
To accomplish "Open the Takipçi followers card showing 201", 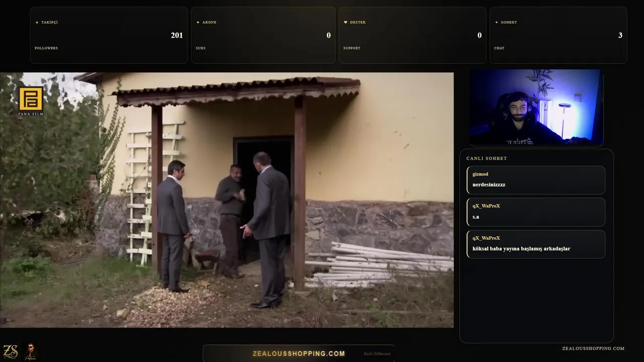I will 109,35.
